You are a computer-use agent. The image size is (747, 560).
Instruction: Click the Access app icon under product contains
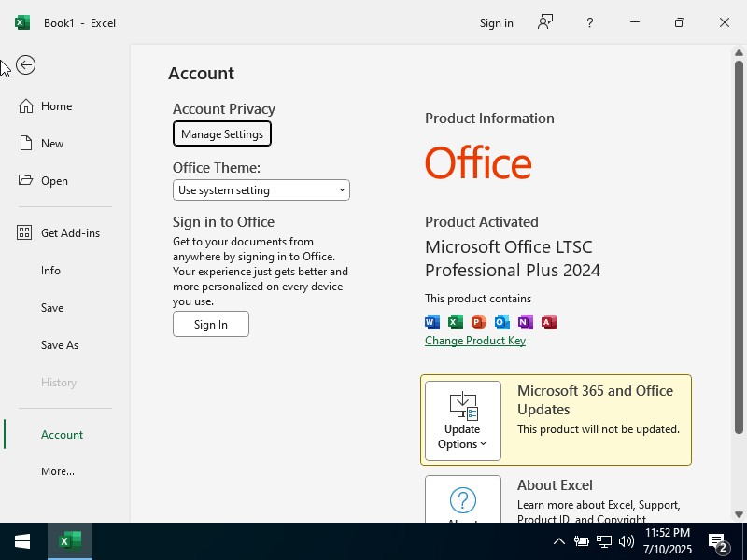(549, 322)
